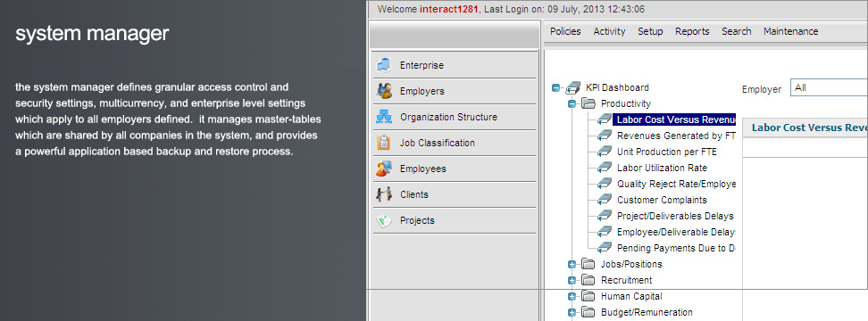
Task: Click the Employers people icon
Action: click(x=384, y=91)
